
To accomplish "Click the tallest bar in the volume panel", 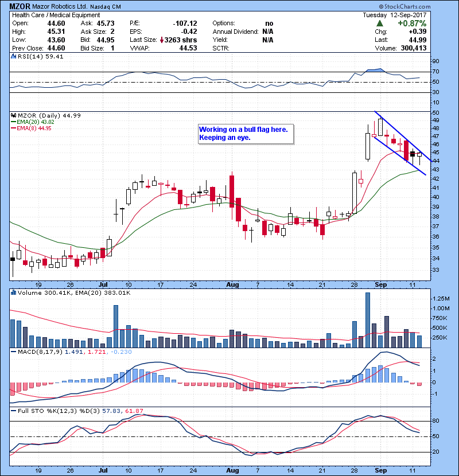I will pyautogui.click(x=368, y=320).
